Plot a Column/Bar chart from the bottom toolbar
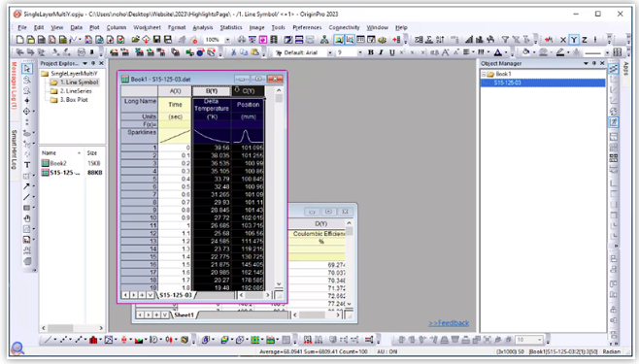 [x=93, y=340]
